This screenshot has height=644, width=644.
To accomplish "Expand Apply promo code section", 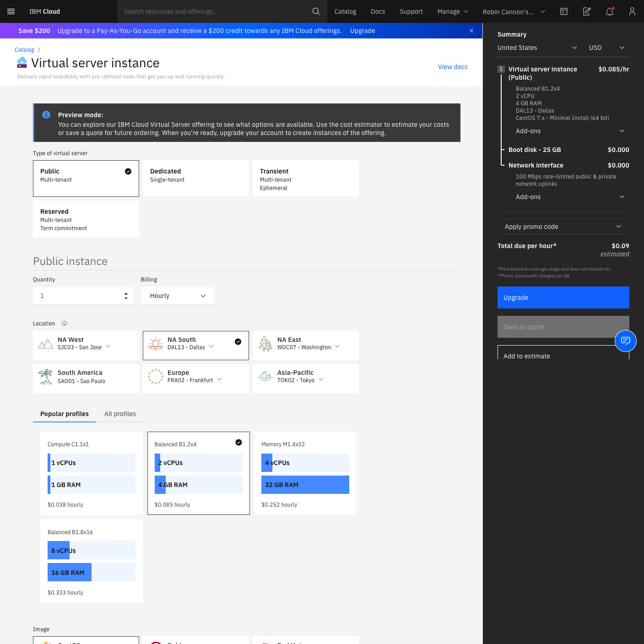I will [x=563, y=227].
